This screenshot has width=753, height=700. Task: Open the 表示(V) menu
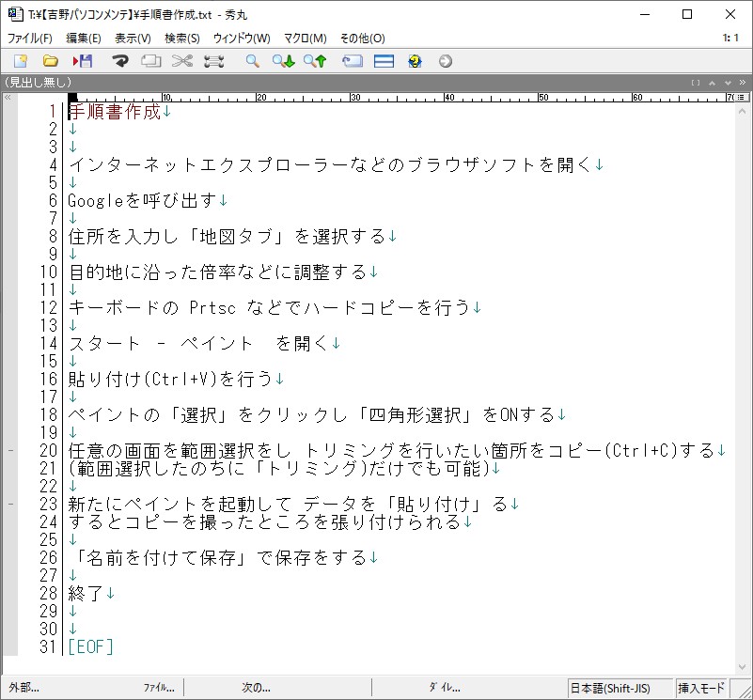[x=133, y=38]
